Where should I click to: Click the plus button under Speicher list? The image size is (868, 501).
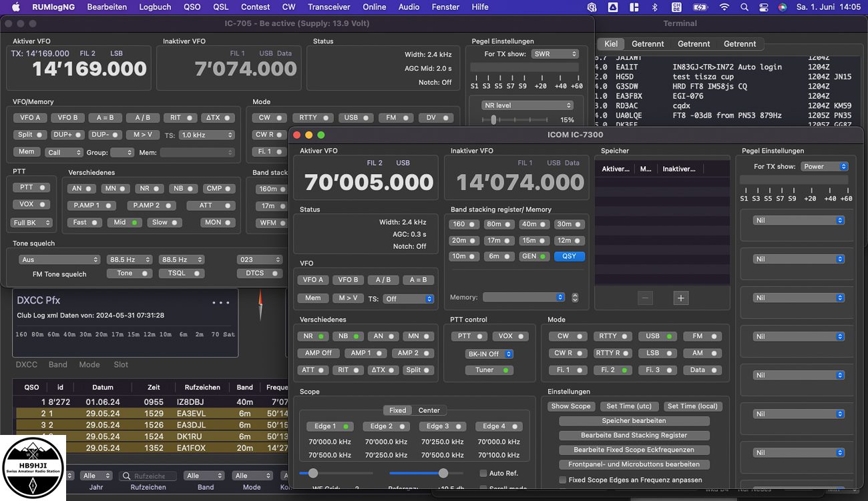[680, 298]
